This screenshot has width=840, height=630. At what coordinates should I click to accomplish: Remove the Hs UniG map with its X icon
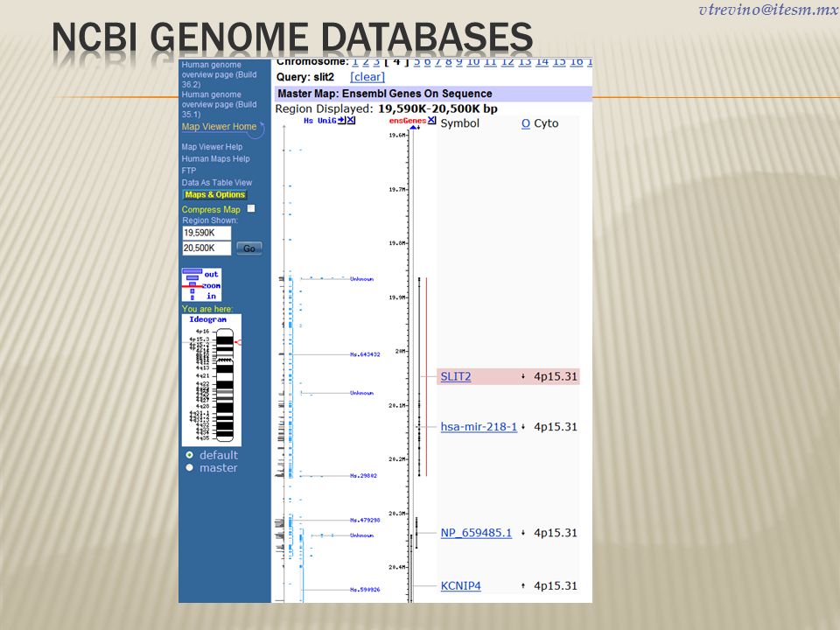(350, 120)
